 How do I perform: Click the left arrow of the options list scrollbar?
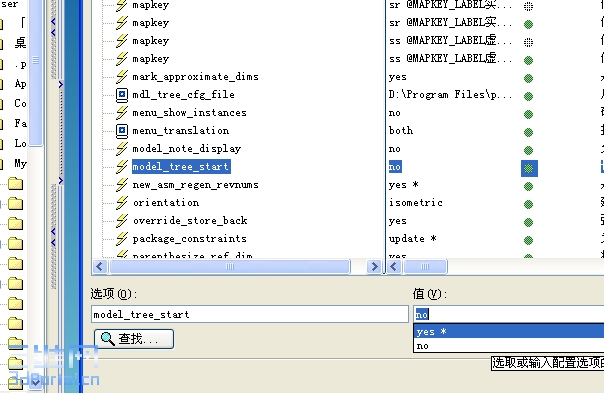click(x=100, y=267)
